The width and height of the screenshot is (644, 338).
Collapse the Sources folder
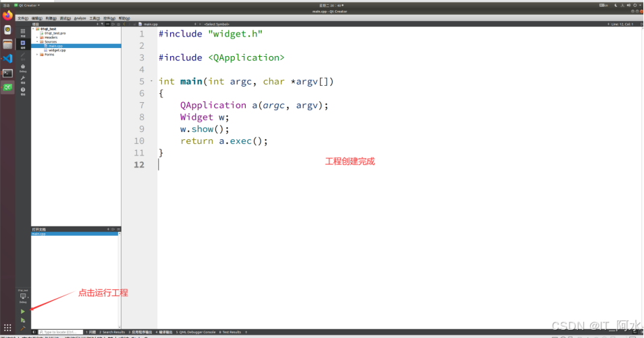tap(37, 41)
